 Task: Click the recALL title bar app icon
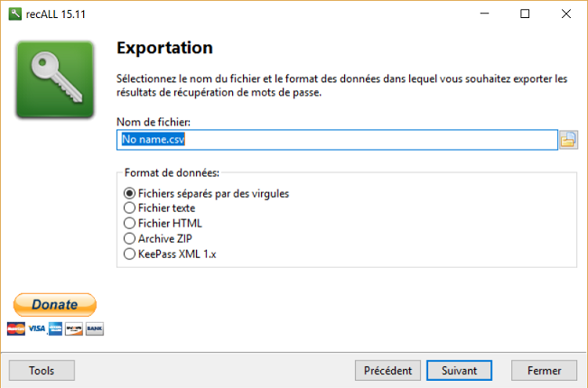(14, 14)
